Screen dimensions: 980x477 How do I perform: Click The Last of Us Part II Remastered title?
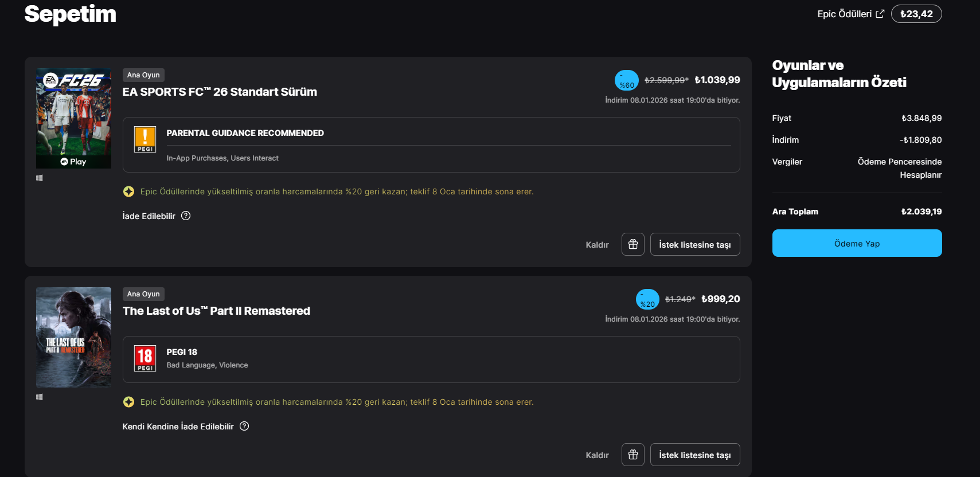pyautogui.click(x=216, y=311)
